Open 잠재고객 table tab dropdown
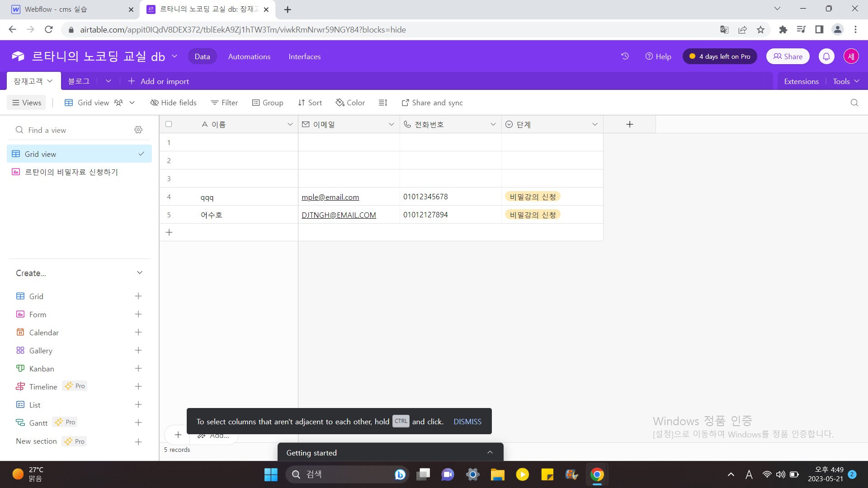The image size is (868, 488). tap(50, 81)
